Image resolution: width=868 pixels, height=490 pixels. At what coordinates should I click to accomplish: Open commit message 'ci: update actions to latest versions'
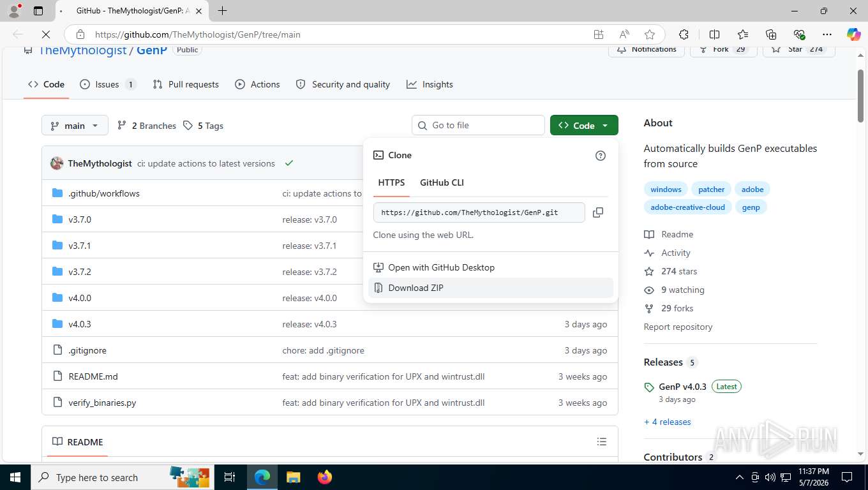coord(206,163)
